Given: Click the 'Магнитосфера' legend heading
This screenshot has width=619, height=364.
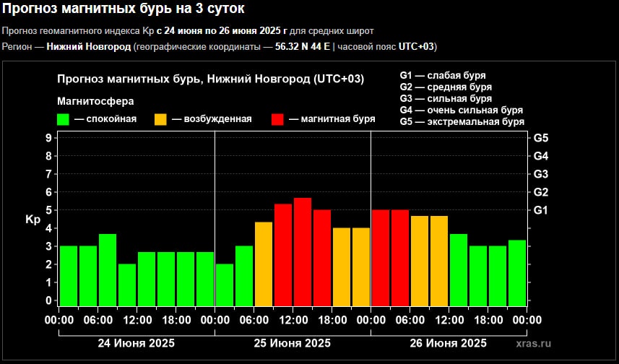Looking at the screenshot, I should click(95, 101).
